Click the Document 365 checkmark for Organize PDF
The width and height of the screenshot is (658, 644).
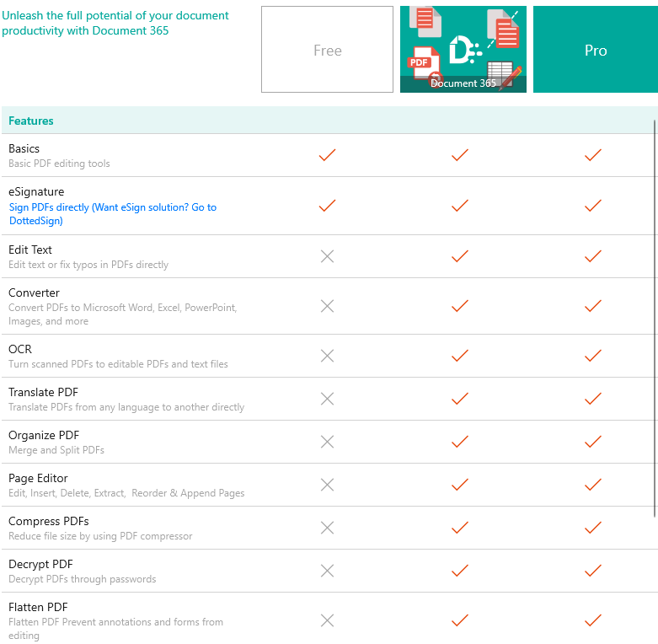click(x=460, y=442)
